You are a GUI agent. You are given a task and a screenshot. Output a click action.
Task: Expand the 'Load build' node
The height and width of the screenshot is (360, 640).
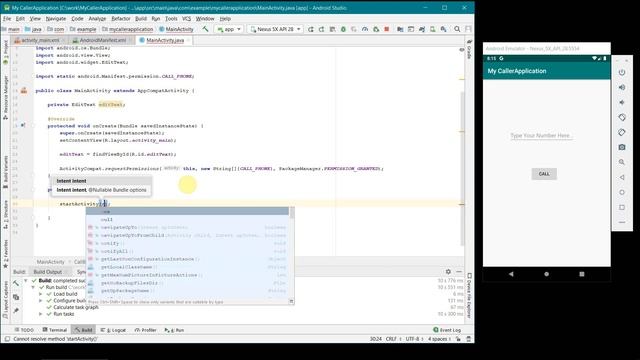(x=41, y=294)
